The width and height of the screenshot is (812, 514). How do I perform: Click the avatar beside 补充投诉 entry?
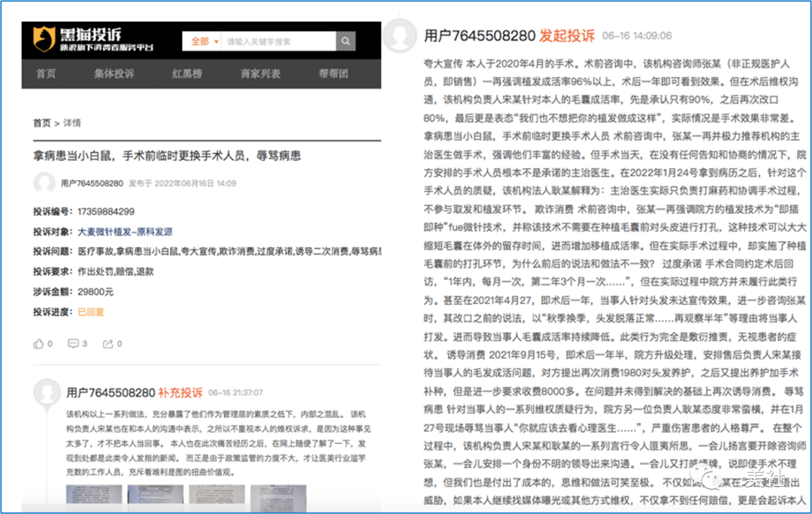point(47,392)
